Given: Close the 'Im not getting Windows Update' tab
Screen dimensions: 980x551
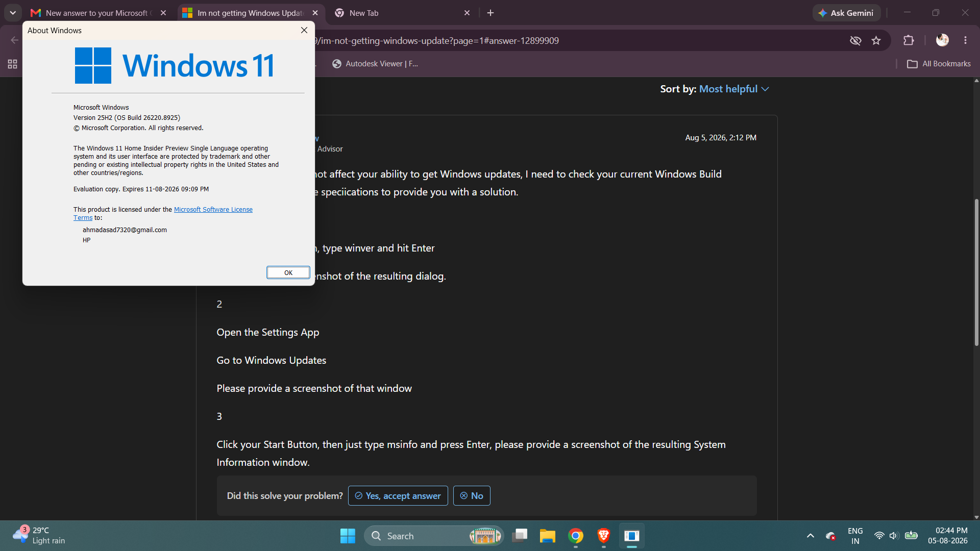Looking at the screenshot, I should tap(315, 13).
